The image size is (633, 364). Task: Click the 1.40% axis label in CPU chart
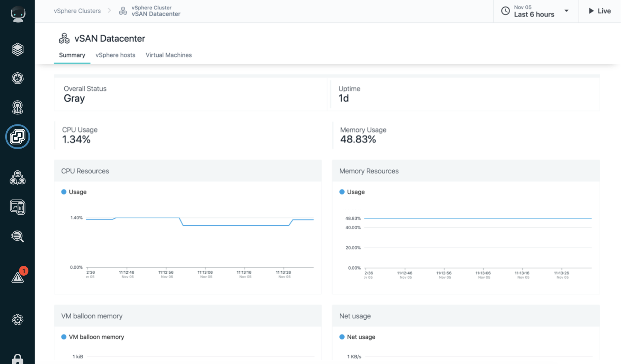pyautogui.click(x=76, y=218)
